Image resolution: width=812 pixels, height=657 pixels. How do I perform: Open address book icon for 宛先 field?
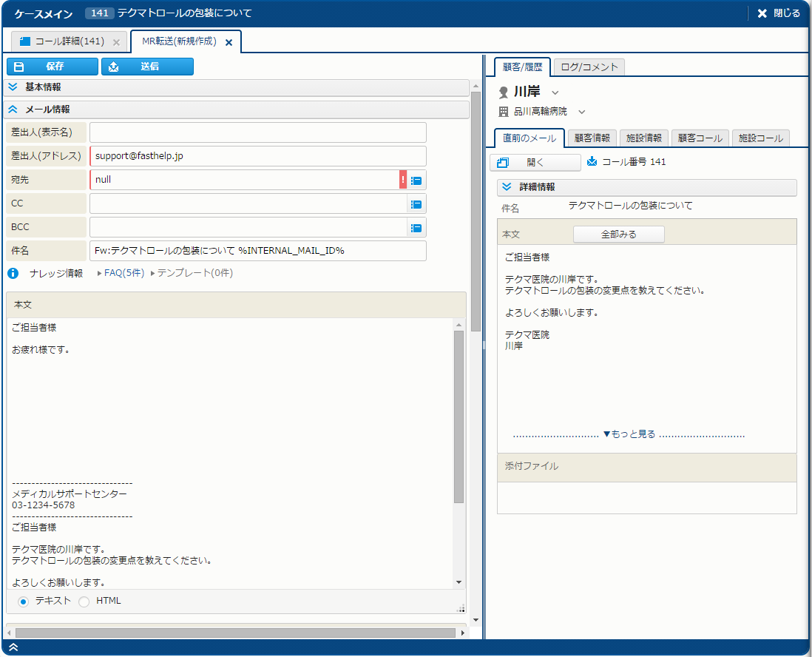click(x=416, y=180)
